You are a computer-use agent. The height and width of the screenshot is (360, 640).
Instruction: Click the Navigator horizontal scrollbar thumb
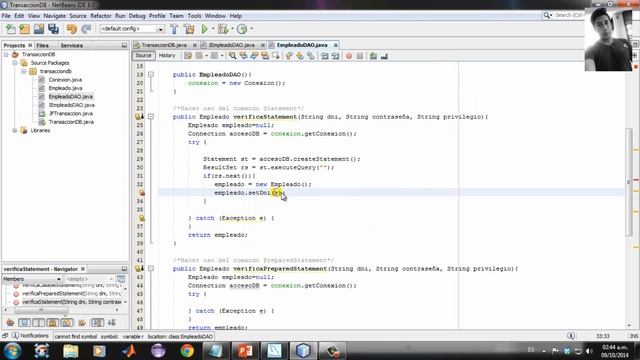[x=40, y=310]
